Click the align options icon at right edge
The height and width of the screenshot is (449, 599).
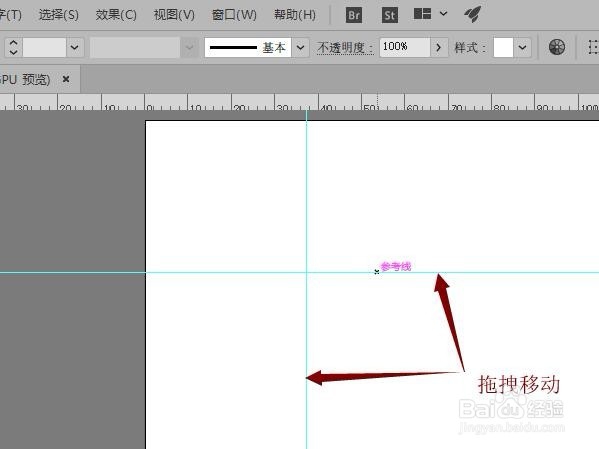[593, 47]
